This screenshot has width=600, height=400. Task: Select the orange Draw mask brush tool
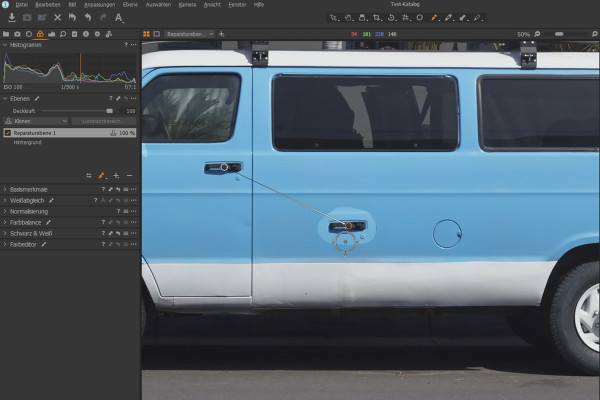pos(434,18)
